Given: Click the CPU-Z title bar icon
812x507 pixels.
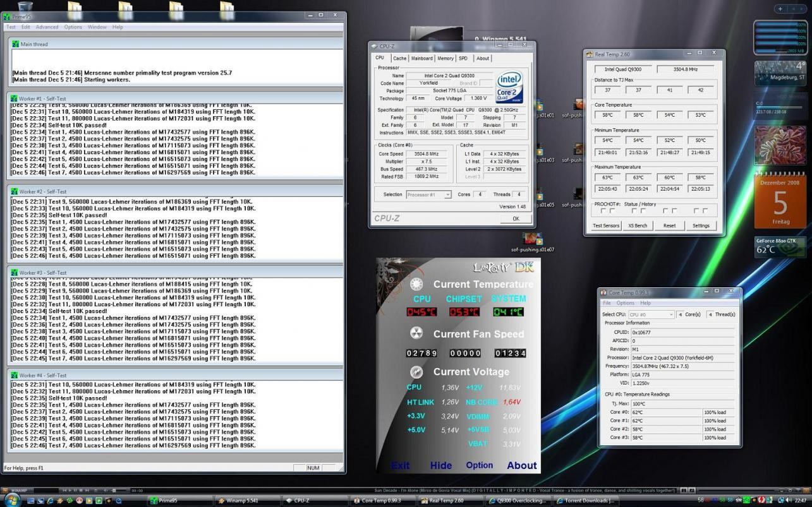Looking at the screenshot, I should (x=375, y=46).
